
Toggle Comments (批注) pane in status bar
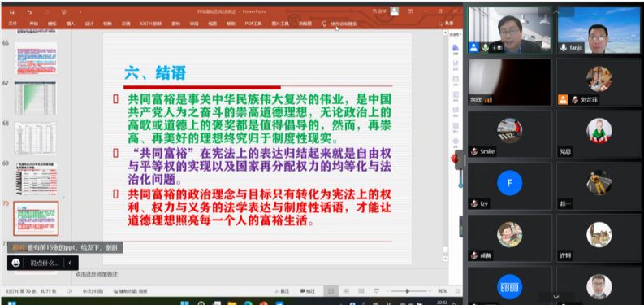click(x=308, y=291)
